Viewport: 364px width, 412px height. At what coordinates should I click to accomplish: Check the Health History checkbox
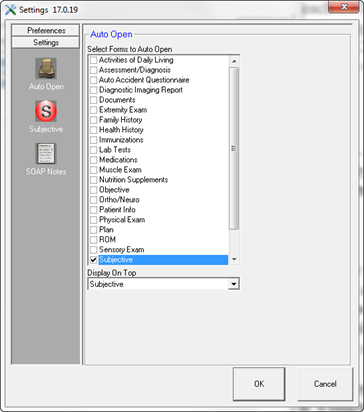(94, 130)
